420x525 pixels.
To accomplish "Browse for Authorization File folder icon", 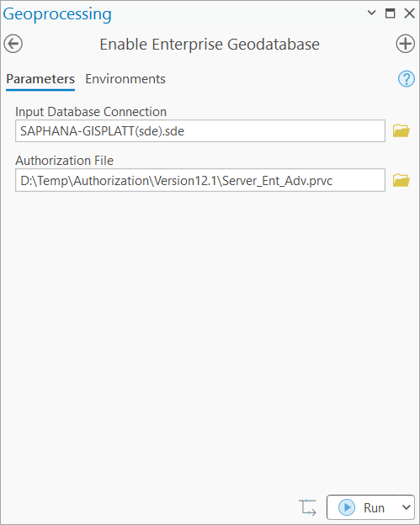I will coord(401,180).
